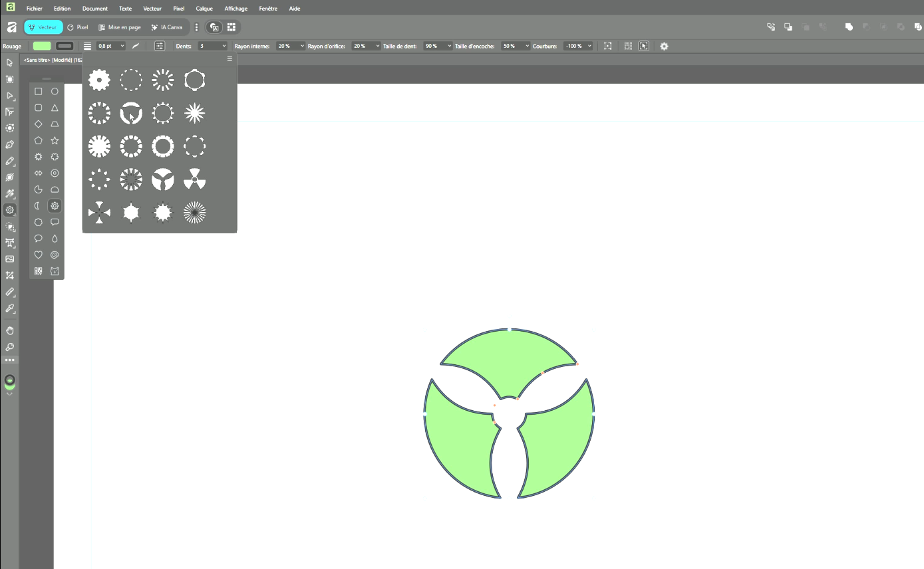Open presets panel hamburger menu

pos(230,59)
